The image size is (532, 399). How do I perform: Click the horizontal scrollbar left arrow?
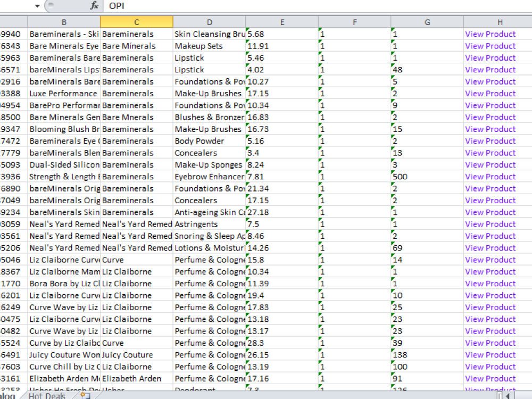pyautogui.click(x=508, y=396)
